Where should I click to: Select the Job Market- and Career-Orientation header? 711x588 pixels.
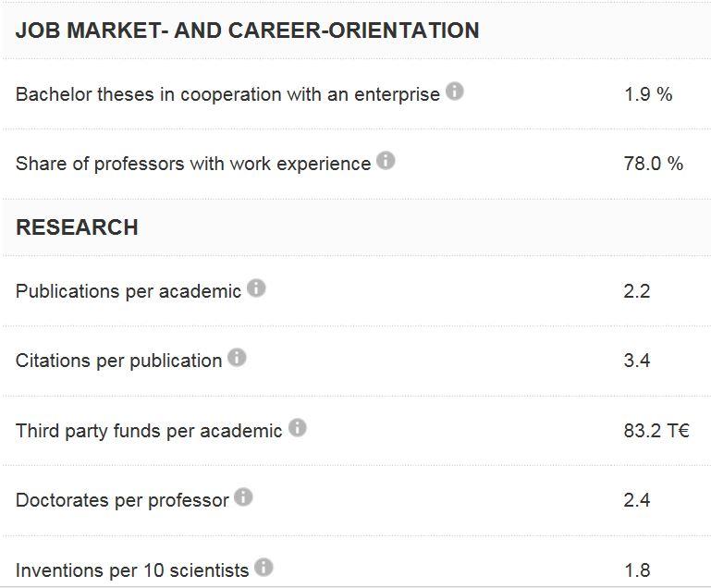(x=248, y=31)
